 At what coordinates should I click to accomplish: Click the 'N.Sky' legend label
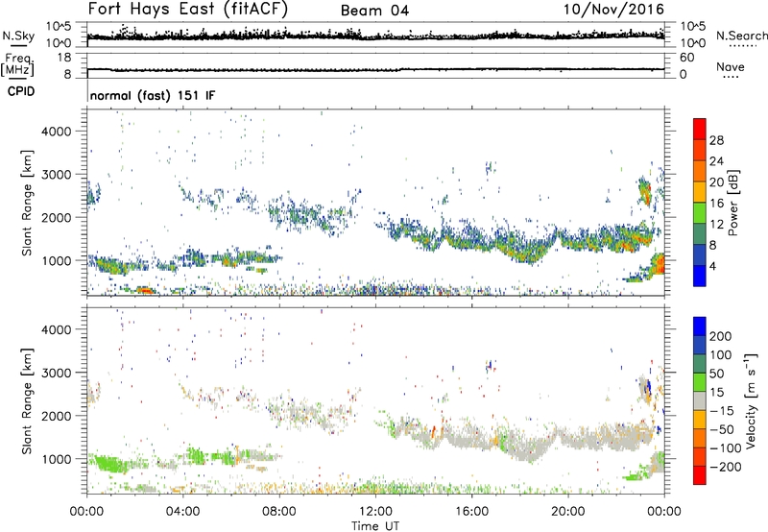(18, 36)
